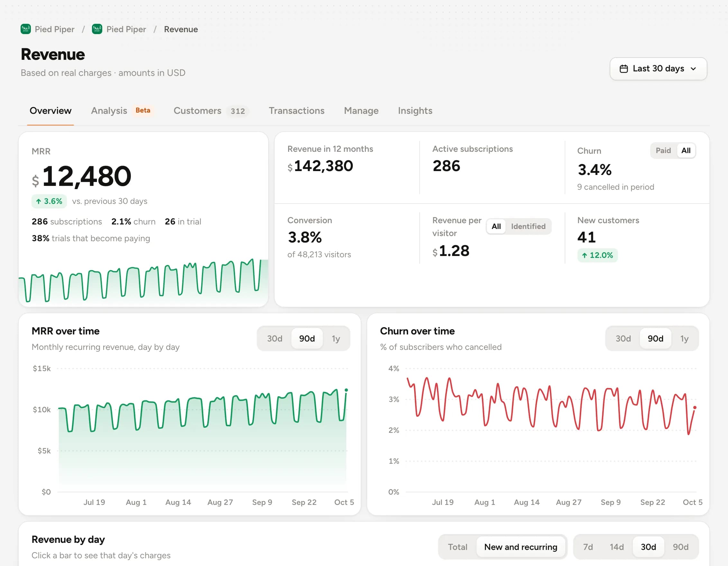Click the green MRR up-arrow 3.6% badge
The width and height of the screenshot is (728, 566).
[49, 201]
